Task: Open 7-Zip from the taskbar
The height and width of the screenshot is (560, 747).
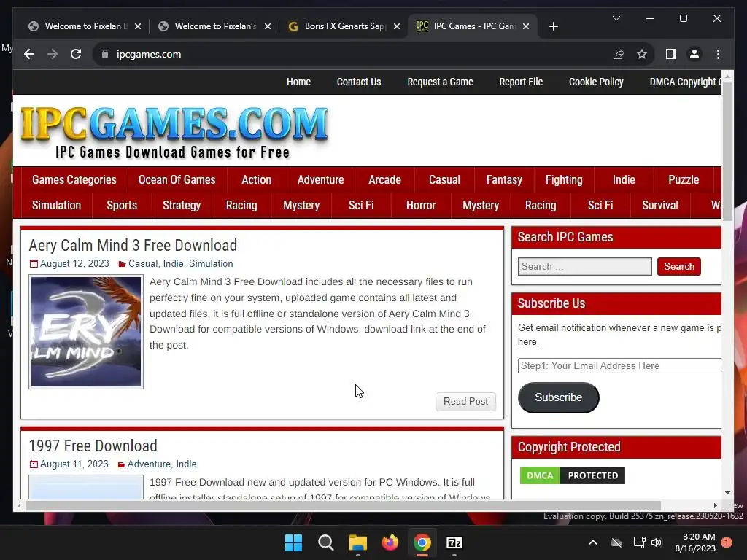Action: pyautogui.click(x=454, y=542)
